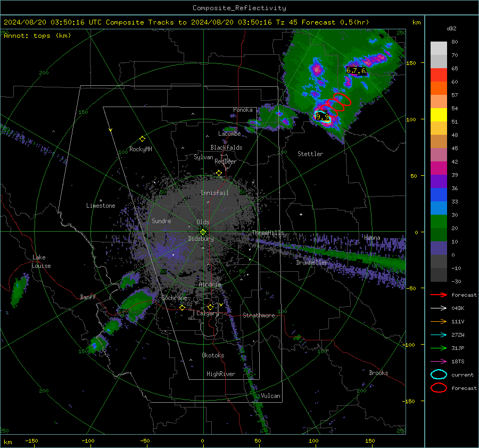Click the slate purple 10 dBZ color swatch
Image resolution: width=479 pixels, height=448 pixels.
(x=439, y=248)
